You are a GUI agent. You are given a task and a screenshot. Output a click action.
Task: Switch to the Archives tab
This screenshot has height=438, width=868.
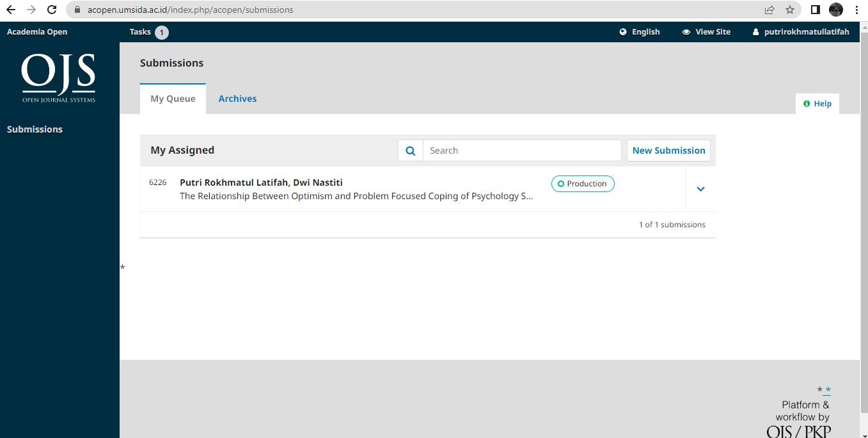237,99
